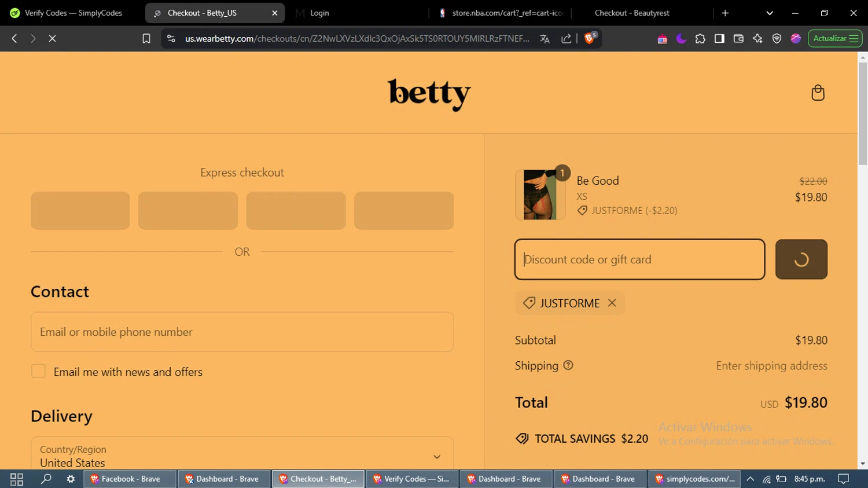Expand the Country/Region dropdown
The width and height of the screenshot is (868, 488).
click(x=242, y=456)
